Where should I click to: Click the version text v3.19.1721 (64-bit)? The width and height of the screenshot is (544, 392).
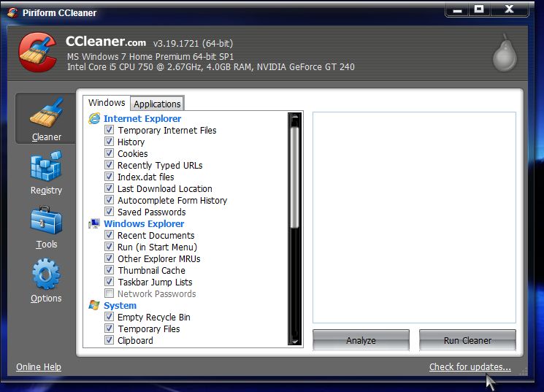193,43
